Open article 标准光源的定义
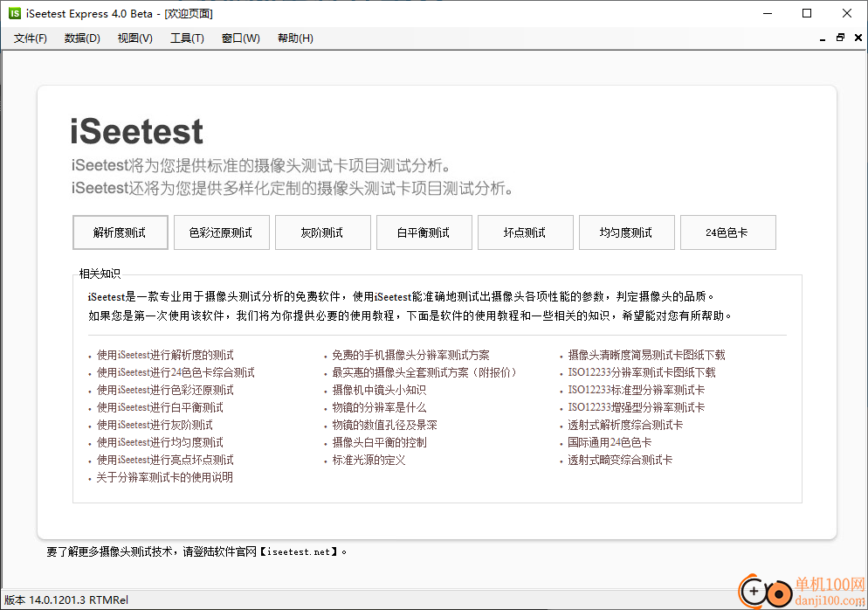868x610 pixels. point(369,460)
